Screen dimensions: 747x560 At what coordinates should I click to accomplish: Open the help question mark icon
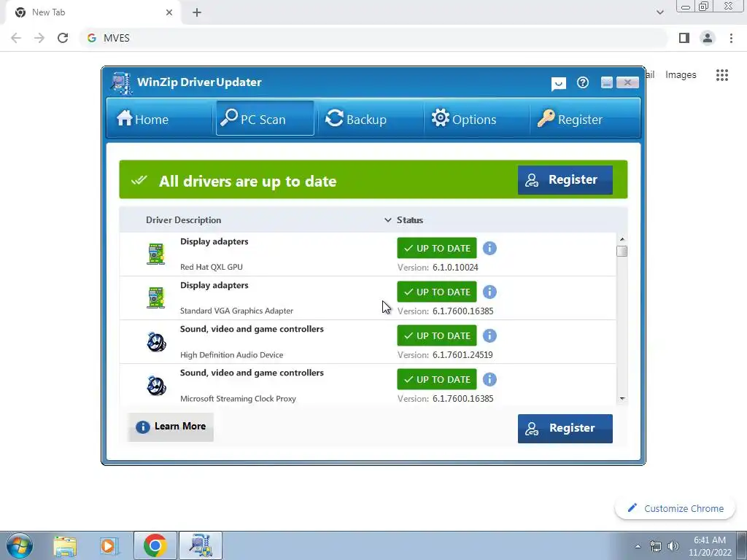pos(583,83)
